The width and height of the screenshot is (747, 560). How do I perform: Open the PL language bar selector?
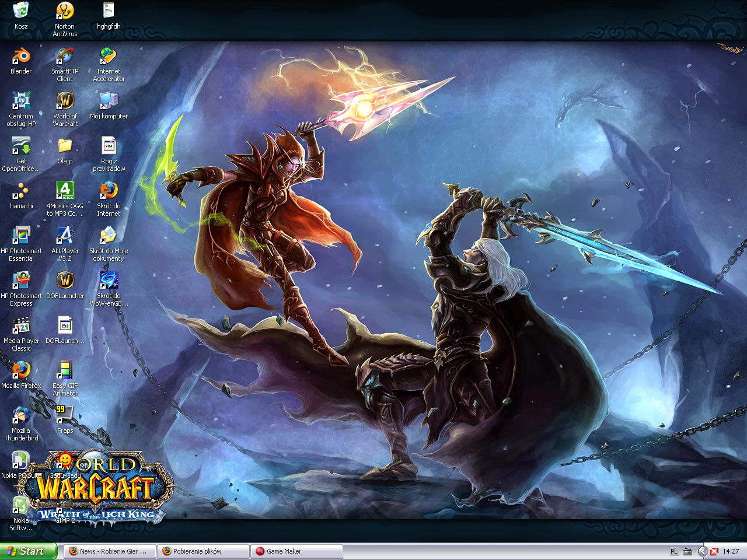(674, 551)
